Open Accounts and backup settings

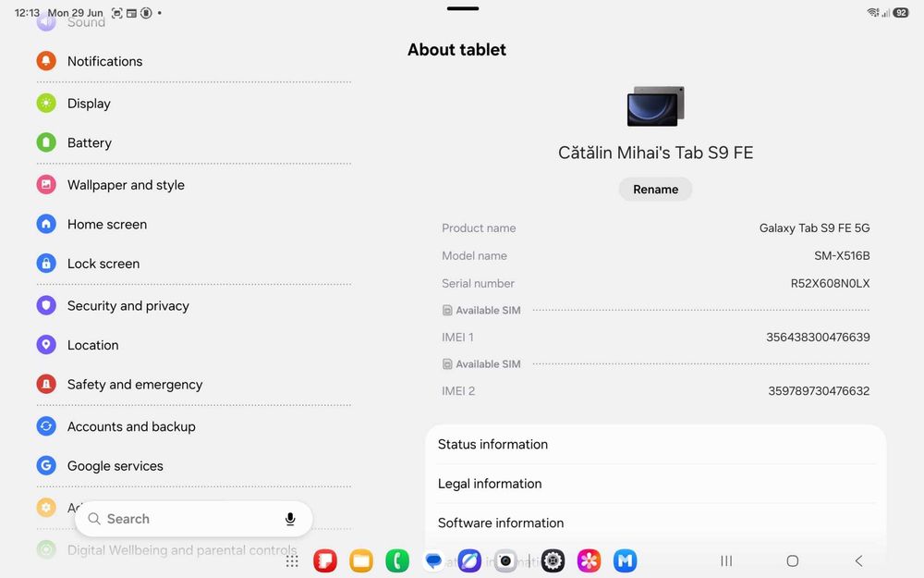(193, 426)
